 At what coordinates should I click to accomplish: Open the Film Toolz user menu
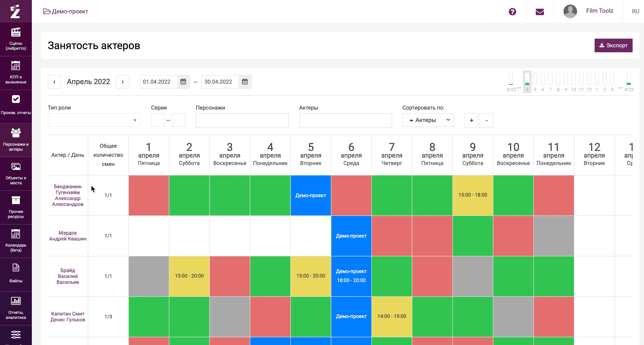[599, 11]
